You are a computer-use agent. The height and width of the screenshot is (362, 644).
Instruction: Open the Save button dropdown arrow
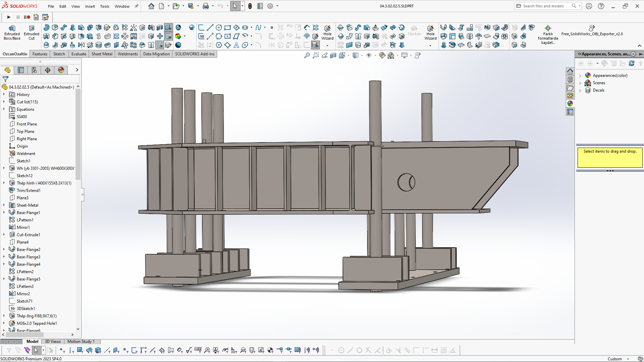coord(198,6)
